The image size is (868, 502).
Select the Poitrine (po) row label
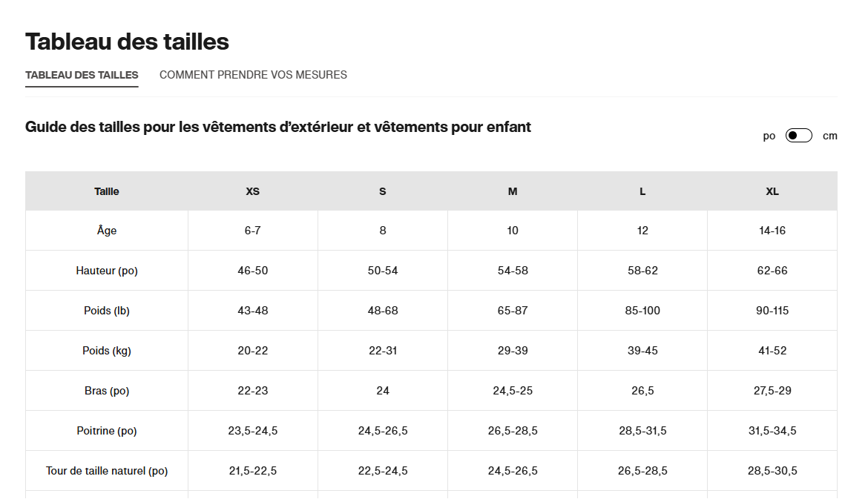tap(107, 431)
